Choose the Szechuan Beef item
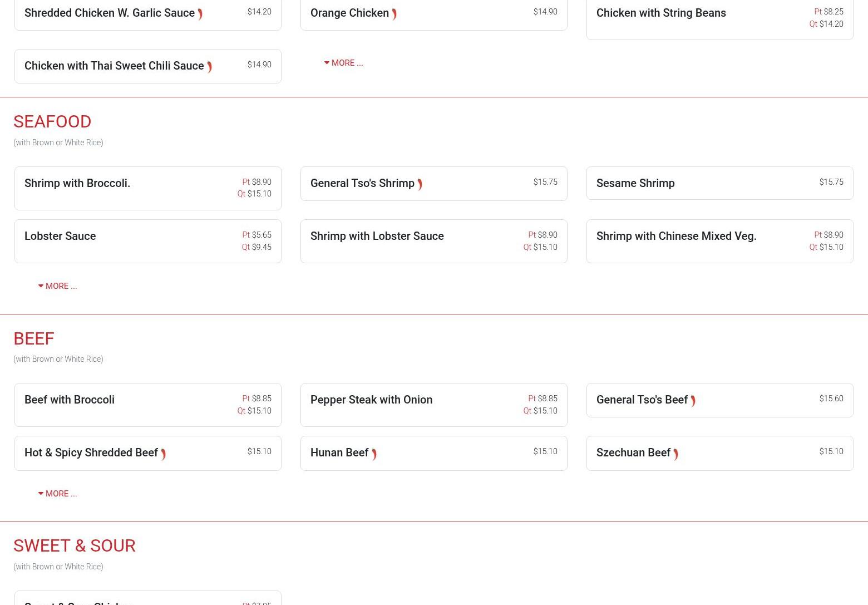Screen dimensions: 868x605 [720, 453]
